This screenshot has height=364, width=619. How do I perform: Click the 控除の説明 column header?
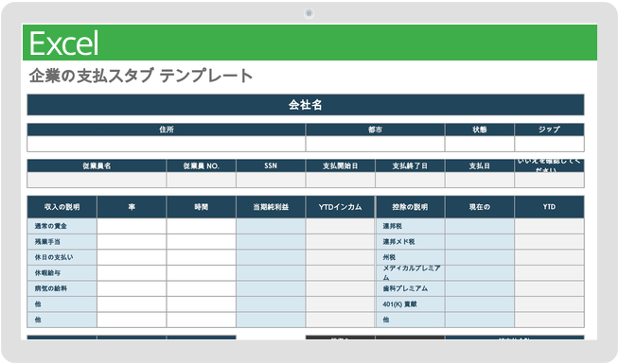point(410,207)
